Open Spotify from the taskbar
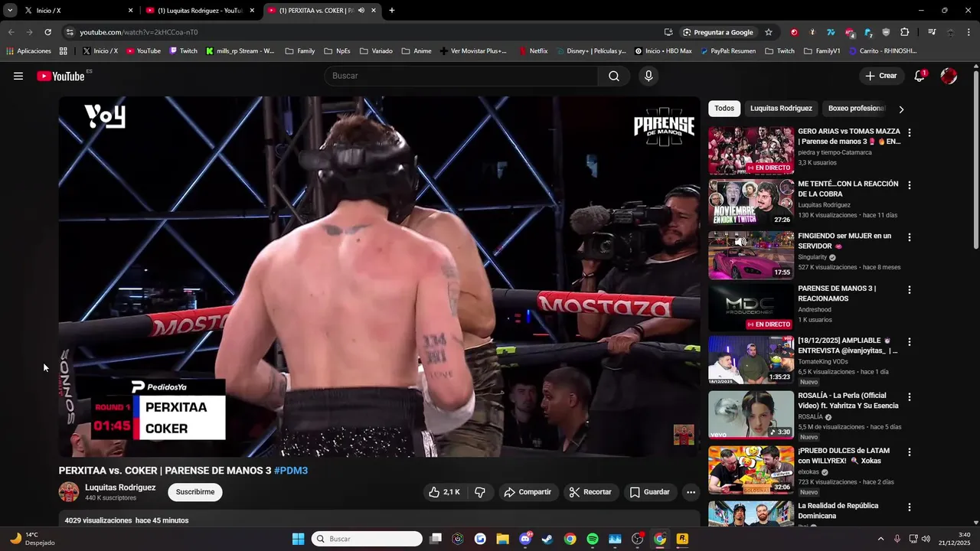Screen dimensions: 980x551 point(593,539)
